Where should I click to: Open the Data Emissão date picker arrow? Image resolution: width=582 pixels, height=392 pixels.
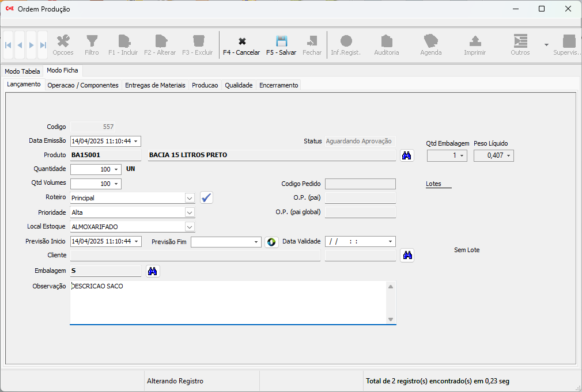(x=136, y=142)
